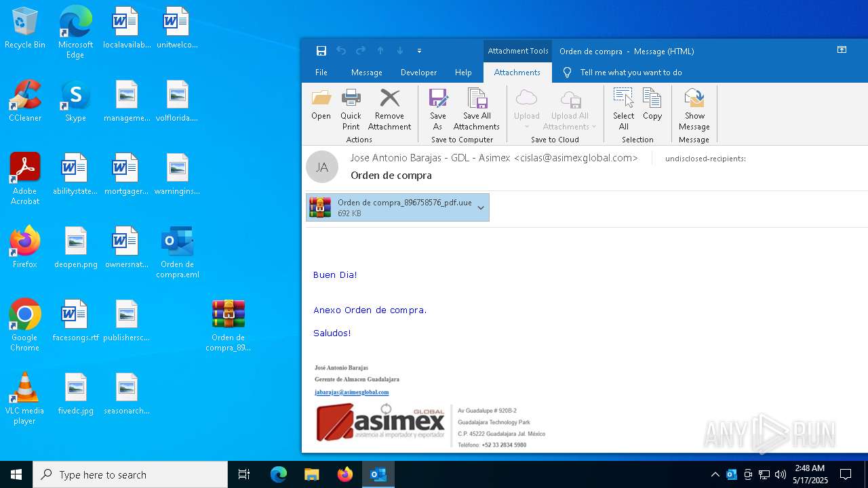Screen dimensions: 868x488
Task: Save All Attachments to computer
Action: 477,109
